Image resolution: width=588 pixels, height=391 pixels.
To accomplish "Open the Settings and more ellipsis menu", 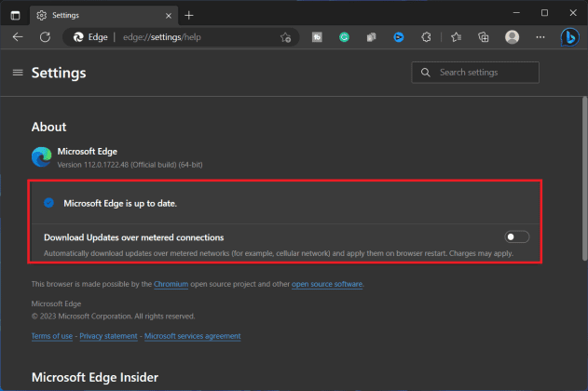I will click(540, 37).
